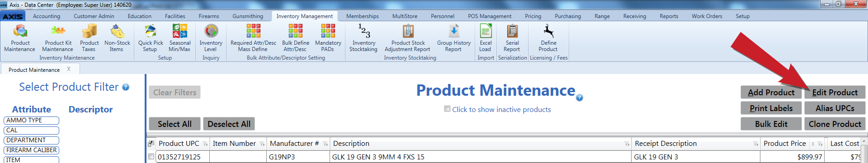Click grid selector icon in table corner
The height and width of the screenshot is (163, 868).
(151, 144)
